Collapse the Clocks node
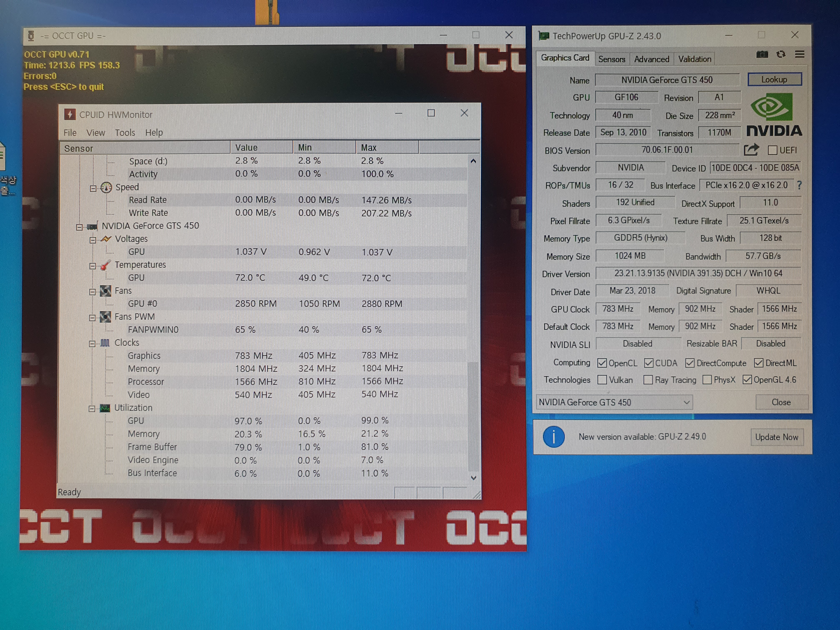This screenshot has width=840, height=630. click(92, 344)
